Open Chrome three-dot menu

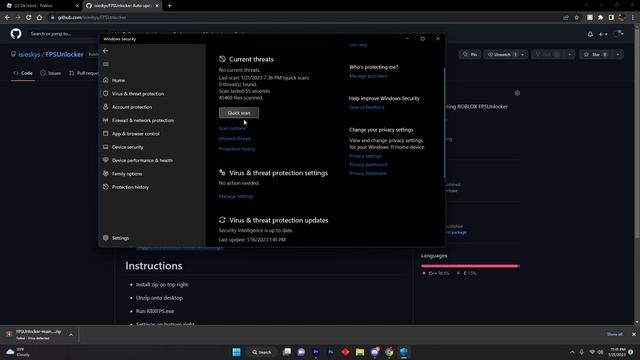633,18
